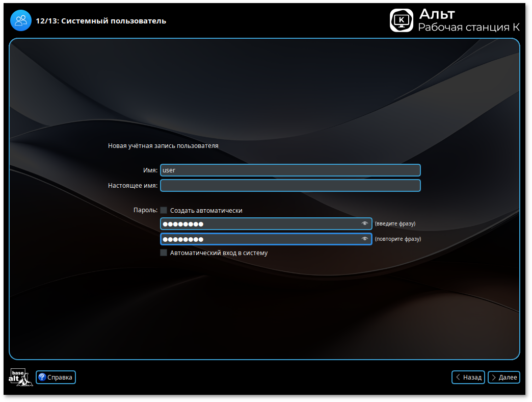Screen dimensions: 532x402
Task: Show password in the 'введите фразу' field
Action: pyautogui.click(x=364, y=223)
